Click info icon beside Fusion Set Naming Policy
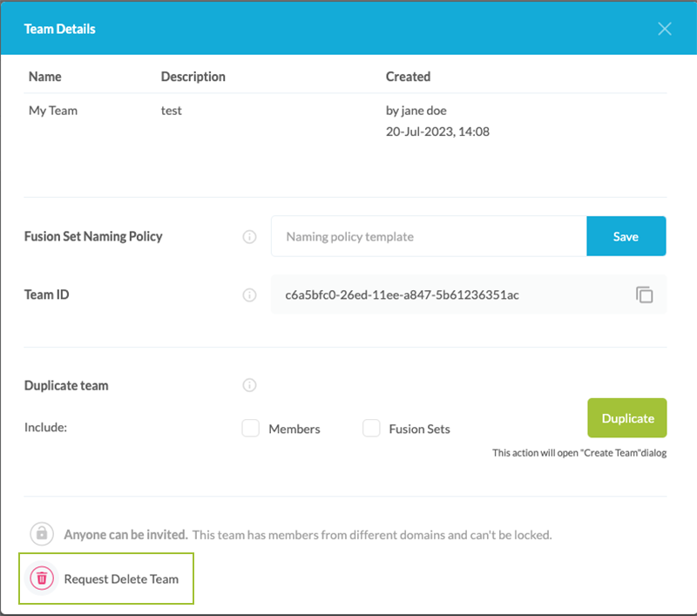Viewport: 697px width, 616px height. point(250,236)
